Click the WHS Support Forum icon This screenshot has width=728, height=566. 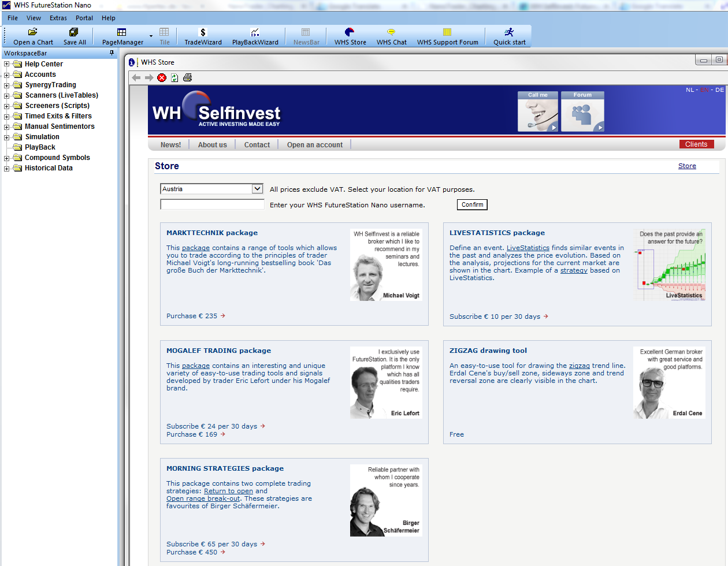point(447,32)
